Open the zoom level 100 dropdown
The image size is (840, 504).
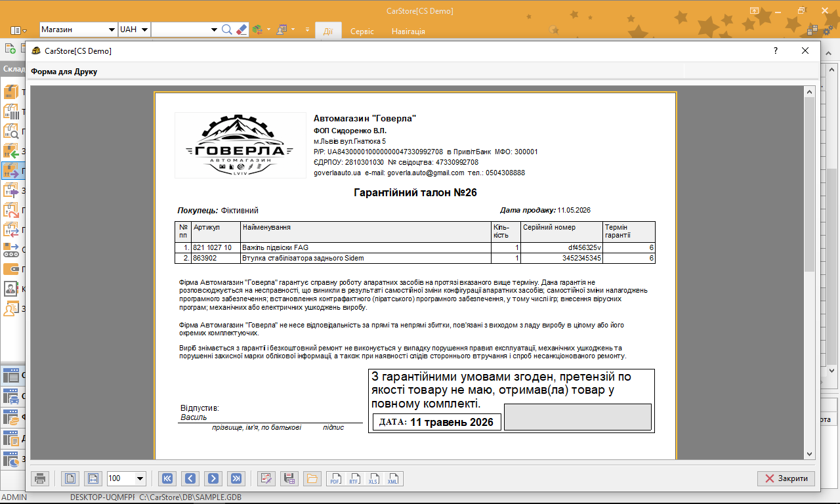click(x=140, y=478)
